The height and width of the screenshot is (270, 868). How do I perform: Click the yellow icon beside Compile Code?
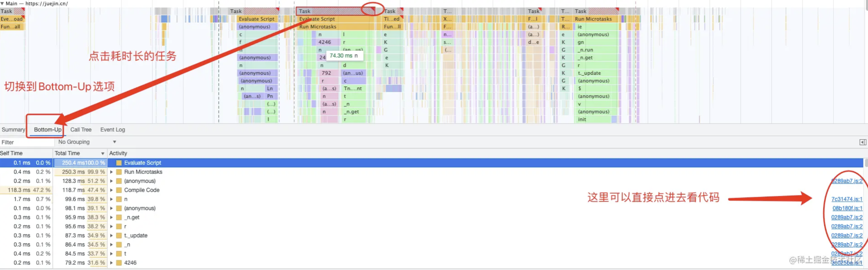click(x=119, y=190)
